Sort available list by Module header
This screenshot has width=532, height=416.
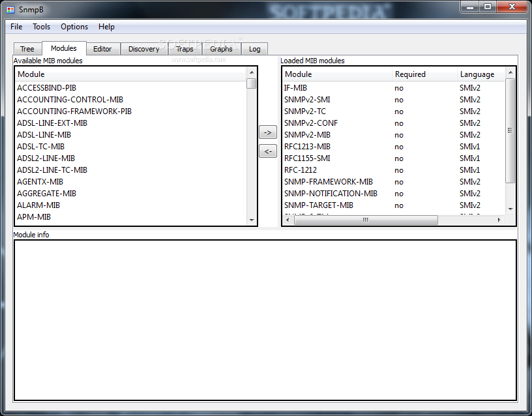[x=130, y=74]
